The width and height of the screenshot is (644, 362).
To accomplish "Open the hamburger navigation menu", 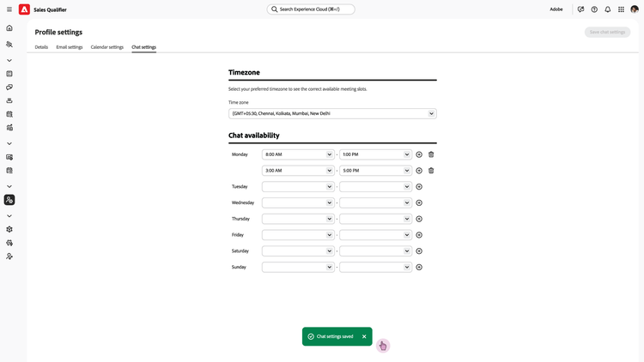I will pyautogui.click(x=9, y=9).
